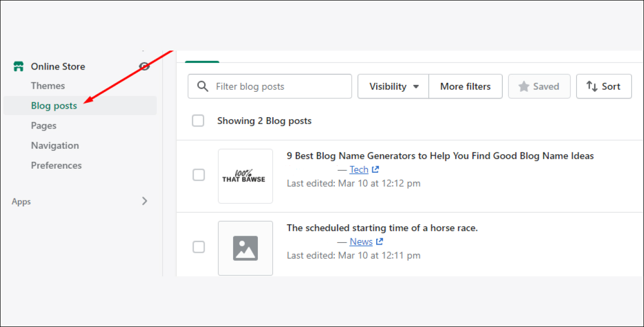Click the Online Store storefront icon
644x327 pixels.
18,66
